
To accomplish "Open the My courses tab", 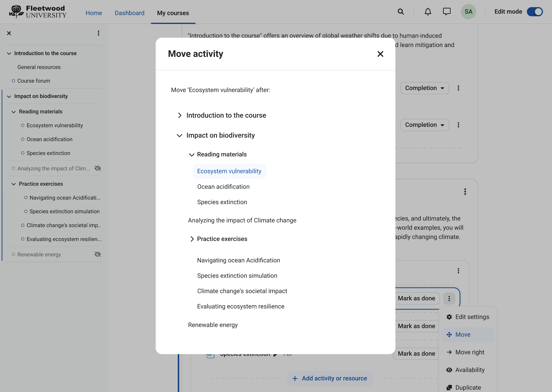I will [173, 13].
